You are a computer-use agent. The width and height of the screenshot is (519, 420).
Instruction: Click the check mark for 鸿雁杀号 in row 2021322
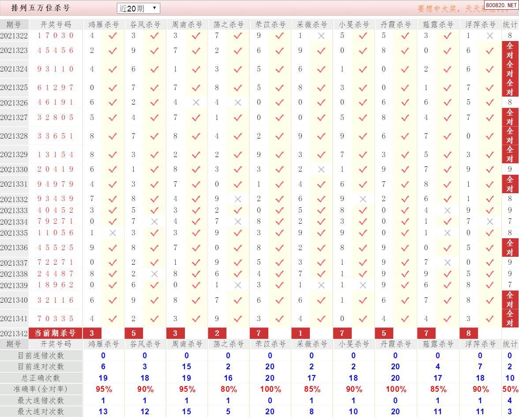(x=113, y=36)
